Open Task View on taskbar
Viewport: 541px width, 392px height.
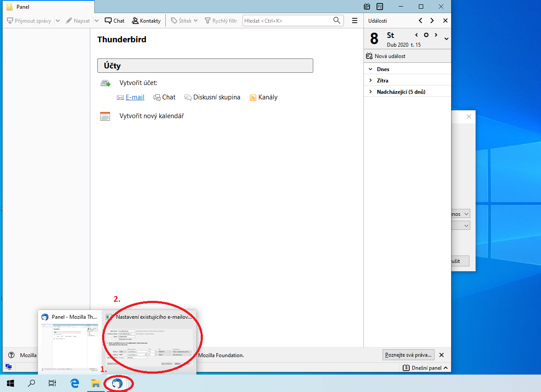point(52,383)
